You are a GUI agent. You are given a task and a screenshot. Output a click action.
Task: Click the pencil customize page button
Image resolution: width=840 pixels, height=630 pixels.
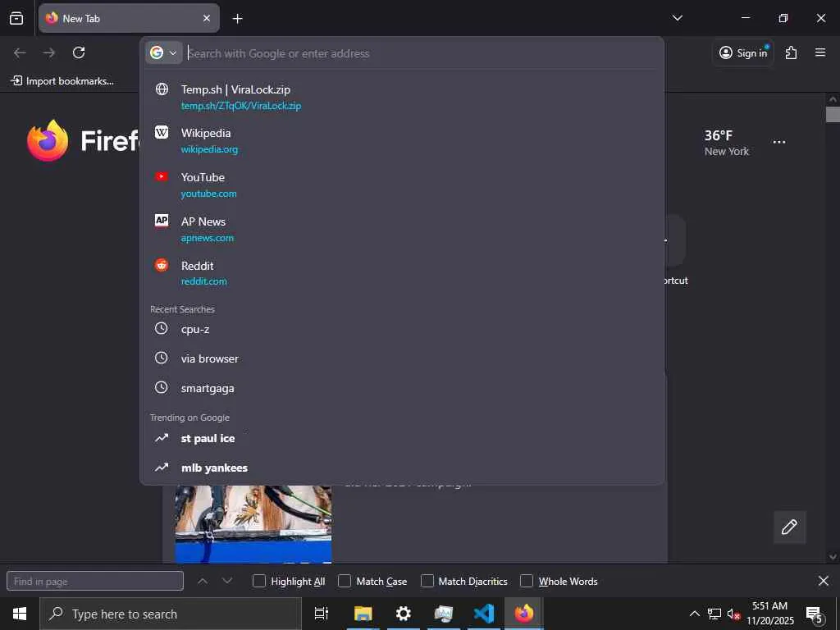click(x=790, y=527)
